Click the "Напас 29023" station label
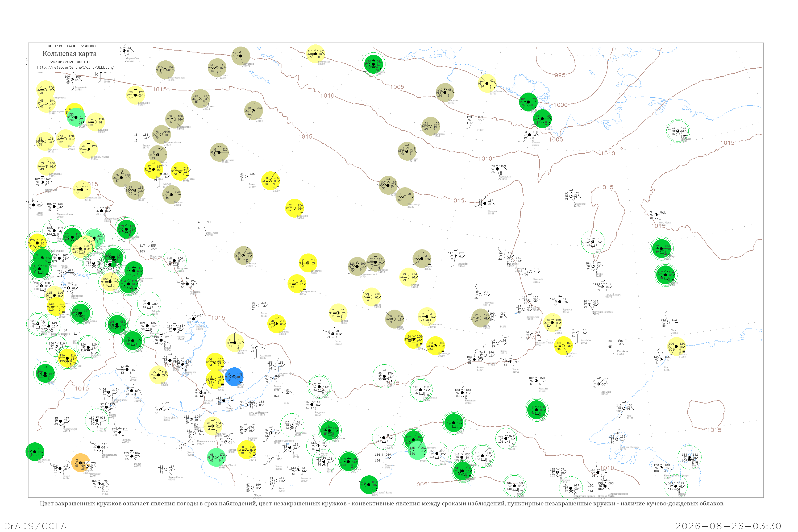This screenshot has height=532, width=798. pyautogui.click(x=71, y=148)
